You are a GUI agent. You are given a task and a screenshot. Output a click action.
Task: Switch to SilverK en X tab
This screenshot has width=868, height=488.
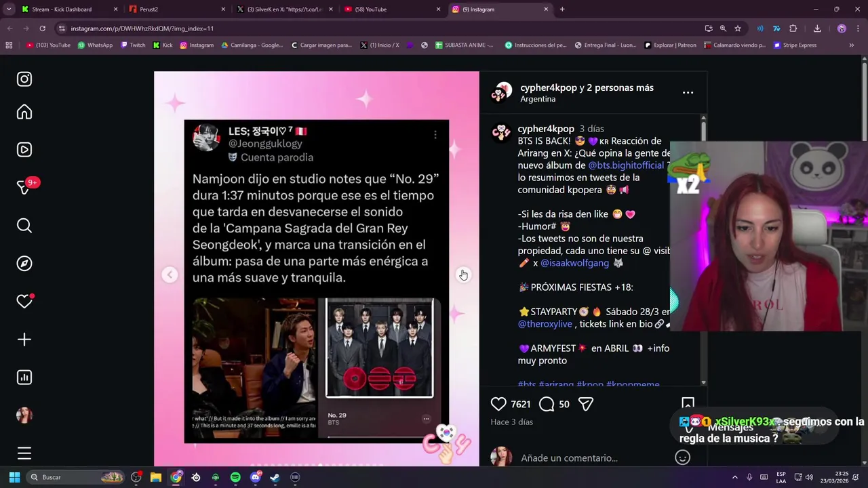pyautogui.click(x=285, y=9)
